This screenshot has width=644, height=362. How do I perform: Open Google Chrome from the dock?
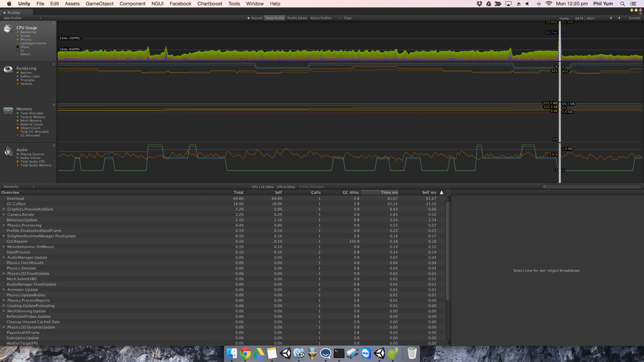coord(245,353)
